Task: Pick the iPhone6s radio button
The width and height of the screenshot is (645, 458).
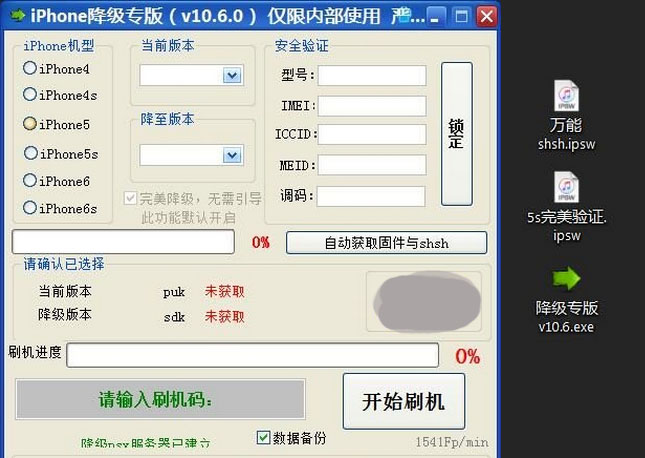Action: click(x=30, y=207)
